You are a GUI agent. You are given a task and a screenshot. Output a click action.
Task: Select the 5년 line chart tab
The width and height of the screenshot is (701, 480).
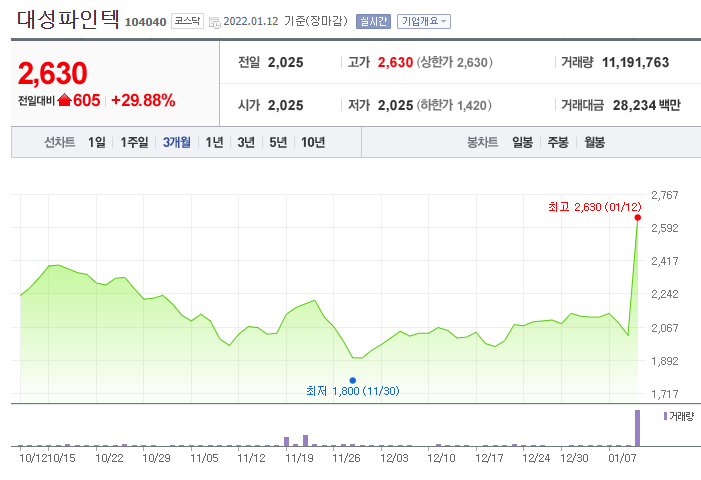pos(278,142)
